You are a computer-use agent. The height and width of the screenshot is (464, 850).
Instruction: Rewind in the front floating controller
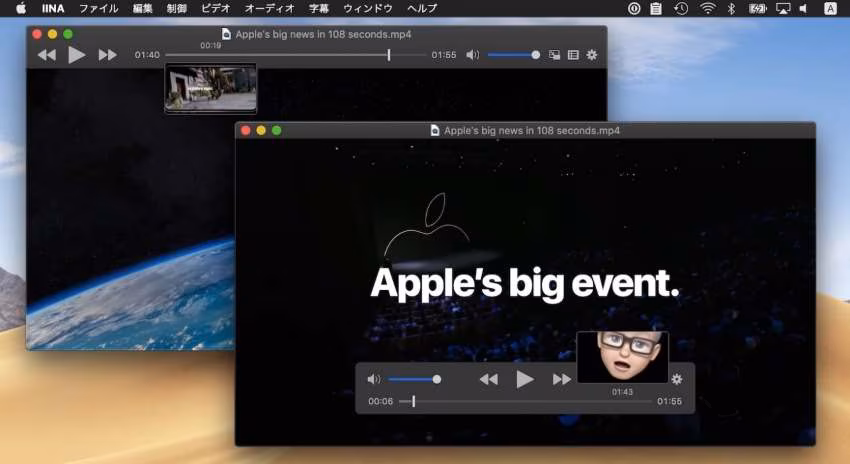488,379
